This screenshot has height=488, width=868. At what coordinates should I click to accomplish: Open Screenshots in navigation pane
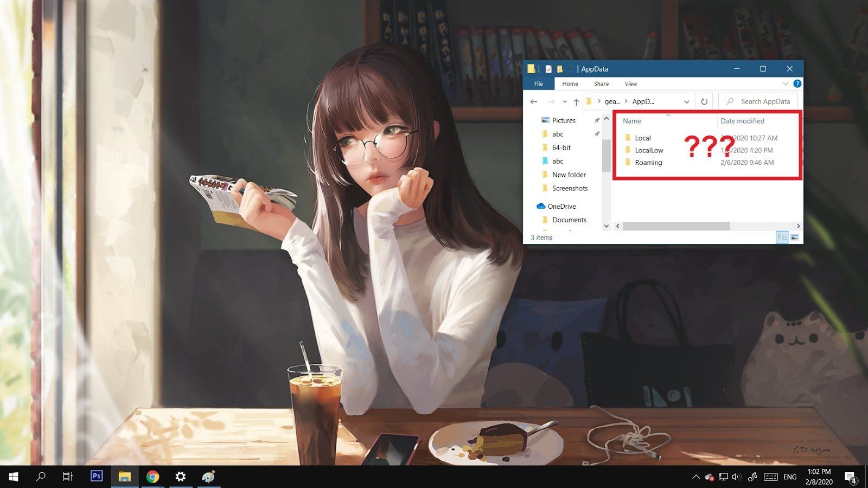point(570,188)
